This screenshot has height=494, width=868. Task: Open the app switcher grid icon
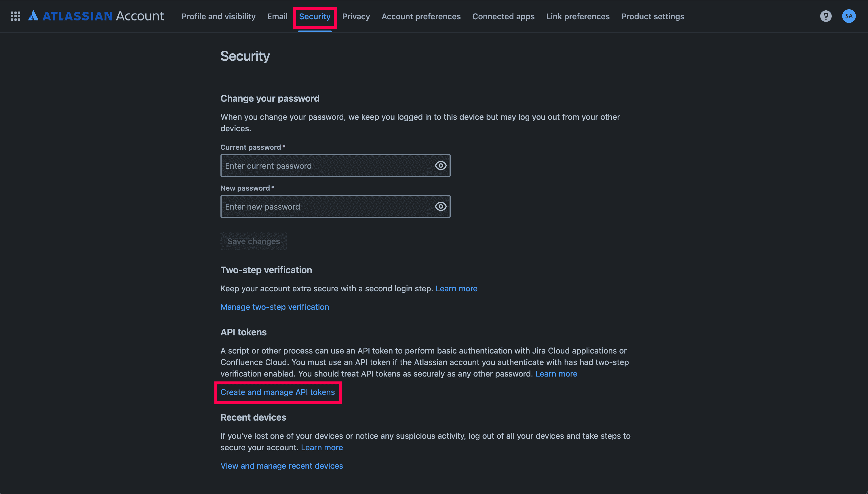tap(16, 16)
